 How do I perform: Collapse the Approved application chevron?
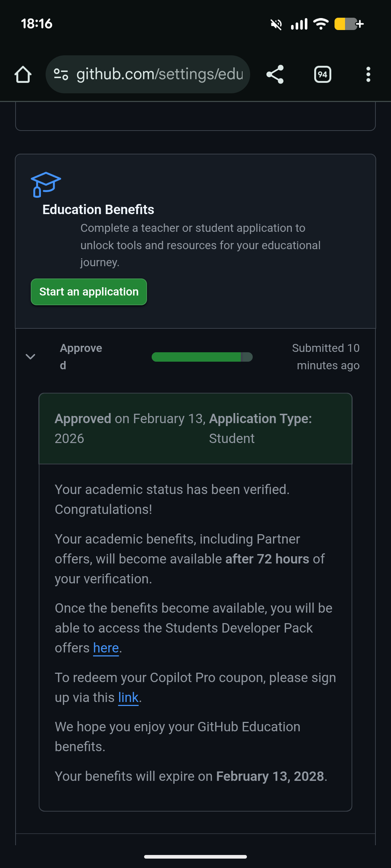tap(30, 357)
